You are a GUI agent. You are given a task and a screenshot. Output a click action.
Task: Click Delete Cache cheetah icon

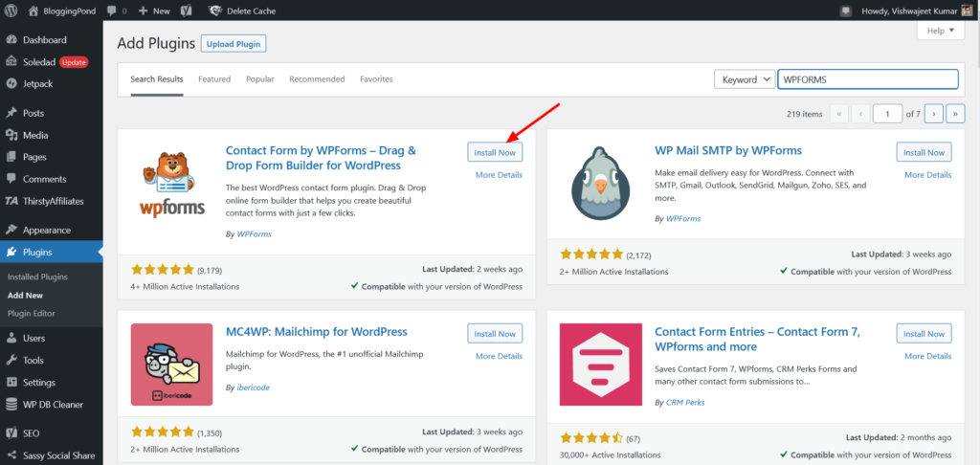click(x=214, y=11)
